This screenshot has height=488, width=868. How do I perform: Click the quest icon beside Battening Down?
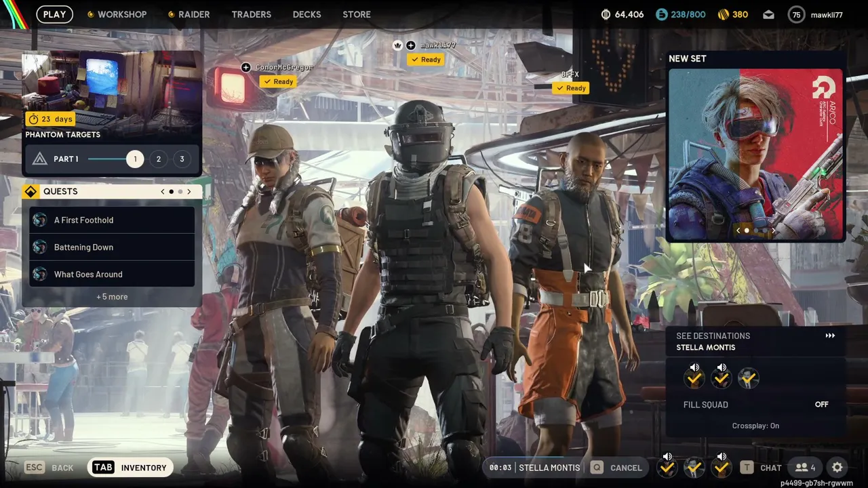click(40, 247)
